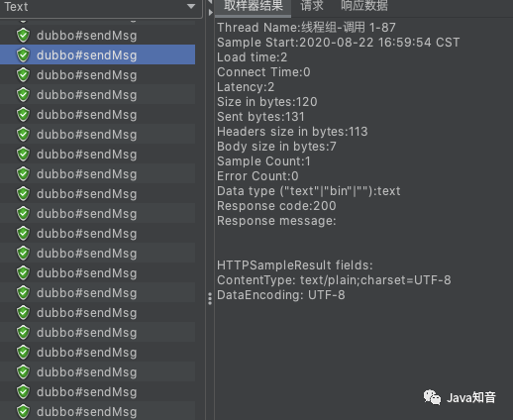The height and width of the screenshot is (420, 513).
Task: Click the Java知音 watermark text
Action: (471, 397)
